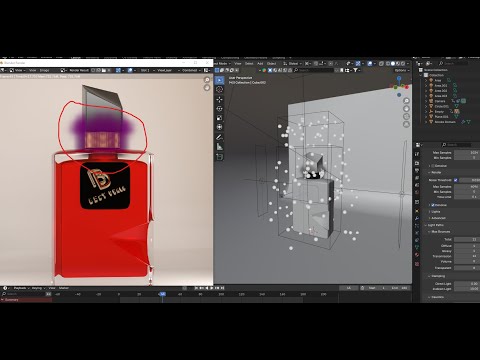Click zoom magnifier in Render window
Image resolution: width=480 pixels, height=360 pixels.
207,80
